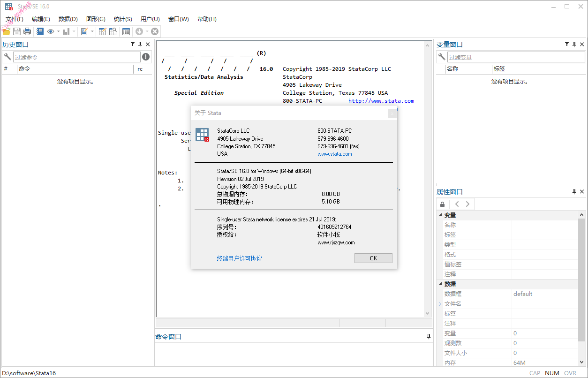This screenshot has height=378, width=588.
Task: Click the results window scrollbar up arrow
Action: pyautogui.click(x=427, y=45)
